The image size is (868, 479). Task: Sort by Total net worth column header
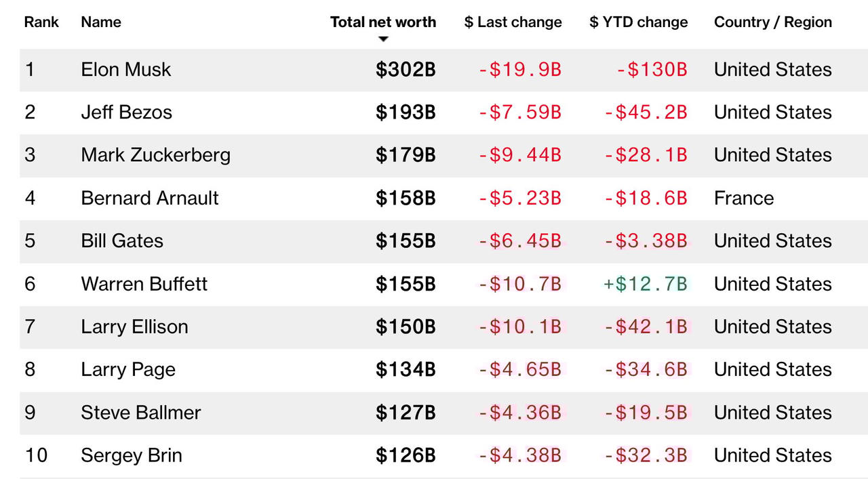click(383, 22)
